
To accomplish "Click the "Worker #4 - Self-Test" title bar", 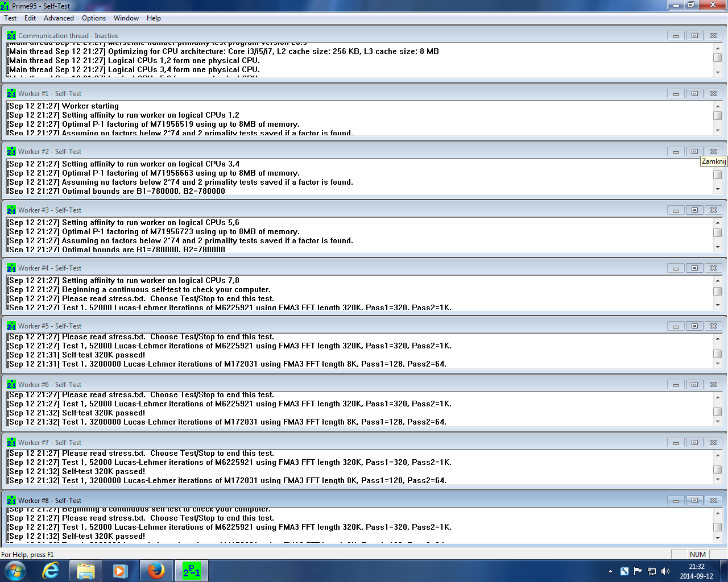I will pyautogui.click(x=364, y=268).
